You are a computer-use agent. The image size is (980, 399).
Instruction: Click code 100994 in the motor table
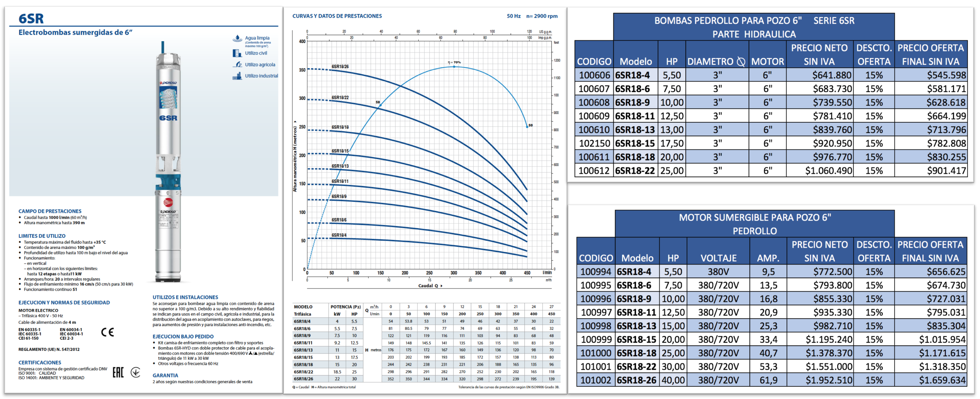[596, 272]
